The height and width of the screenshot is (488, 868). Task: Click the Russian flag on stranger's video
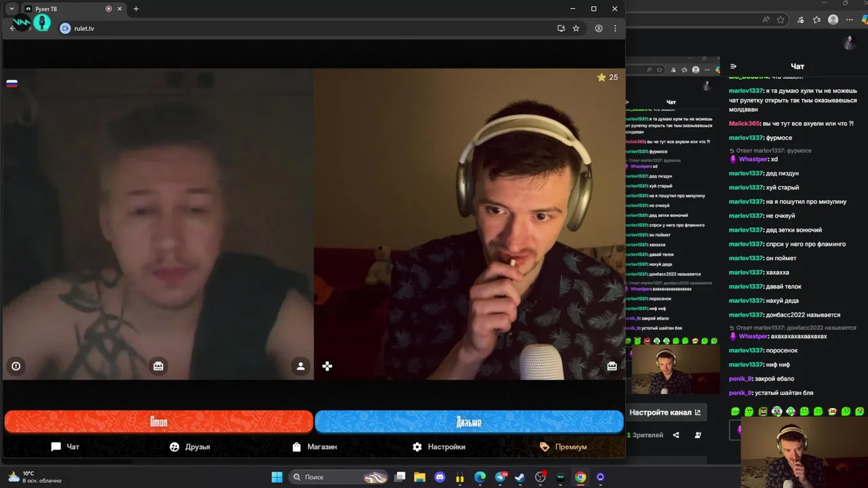tap(12, 83)
